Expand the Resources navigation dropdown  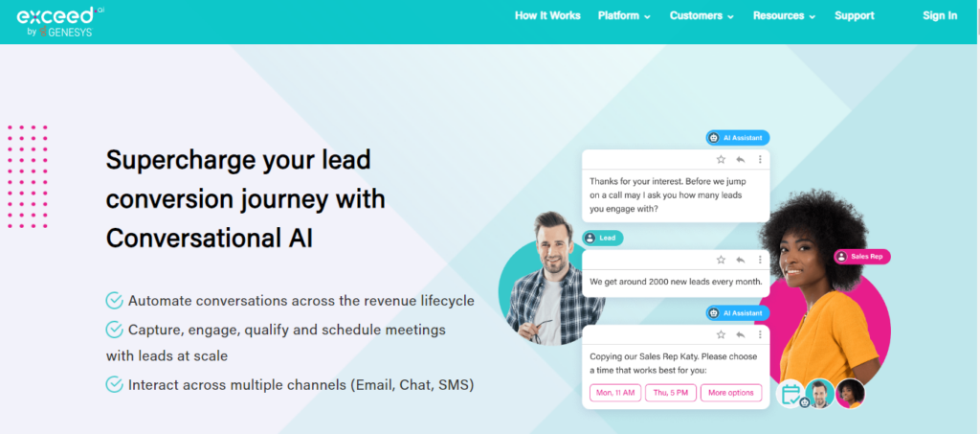pos(784,16)
